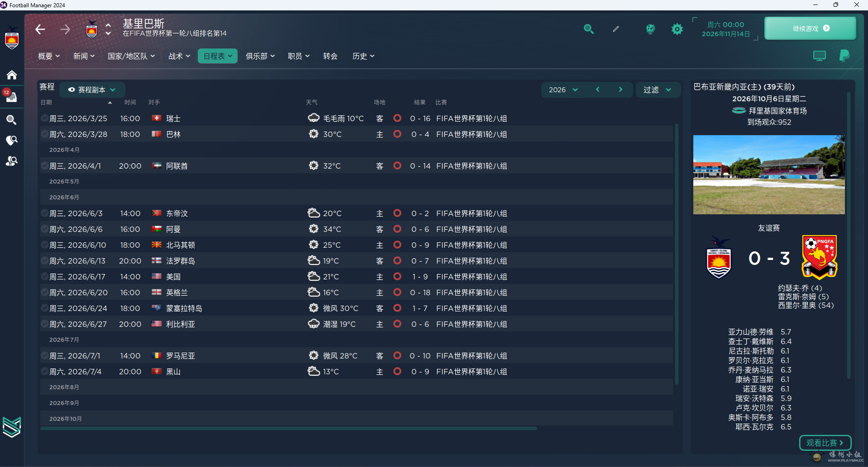
Task: Go to next year arrow
Action: pyautogui.click(x=620, y=90)
